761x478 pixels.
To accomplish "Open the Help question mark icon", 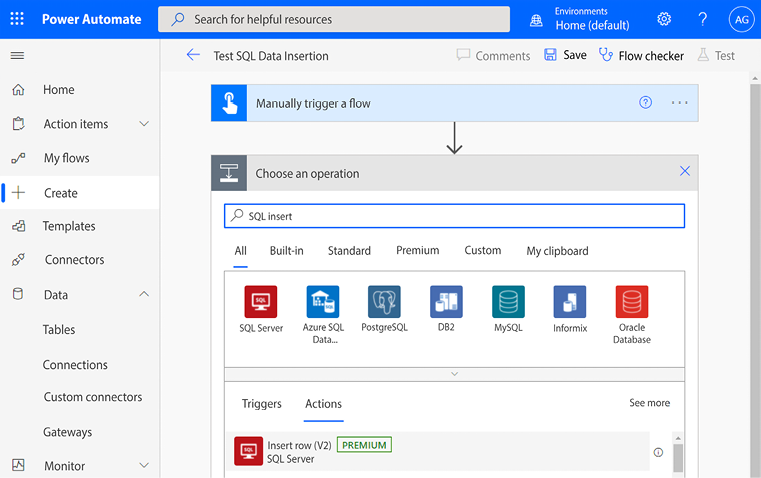I will 702,19.
